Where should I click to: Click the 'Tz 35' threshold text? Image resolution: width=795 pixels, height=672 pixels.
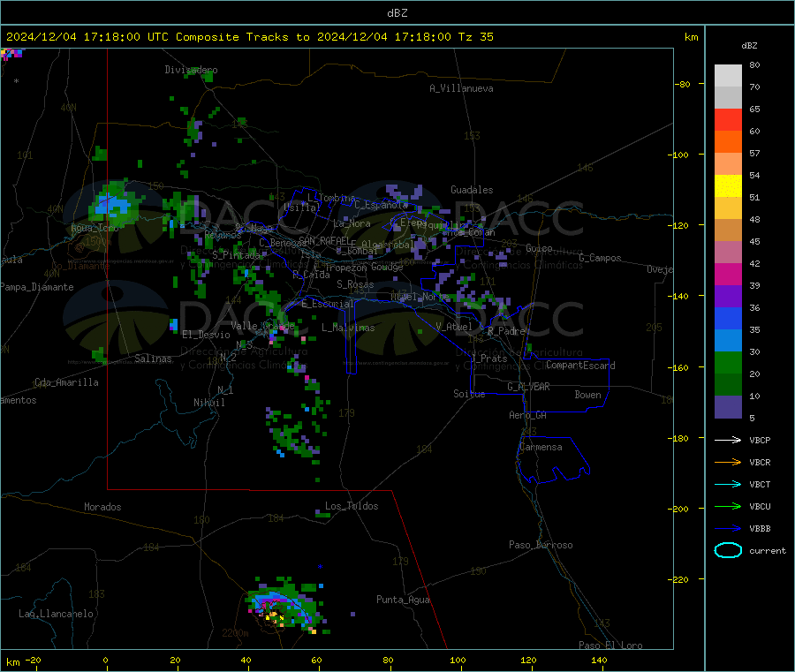[475, 37]
